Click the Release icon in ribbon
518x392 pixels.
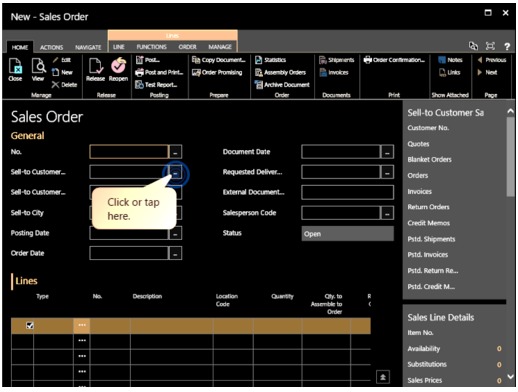click(x=95, y=66)
